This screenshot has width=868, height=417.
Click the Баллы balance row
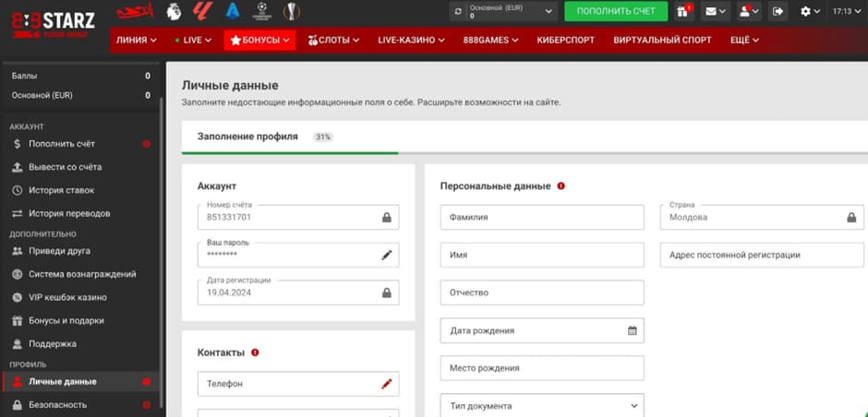click(x=80, y=76)
